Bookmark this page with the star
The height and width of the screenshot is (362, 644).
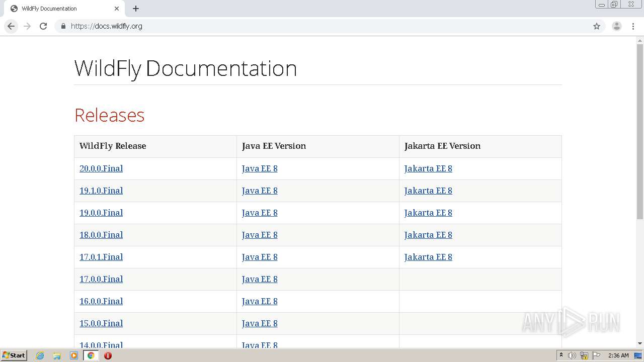coord(597,26)
